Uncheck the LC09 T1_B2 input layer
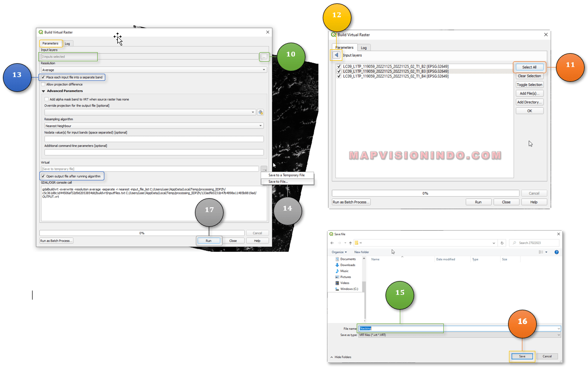This screenshot has width=588, height=370. [339, 66]
